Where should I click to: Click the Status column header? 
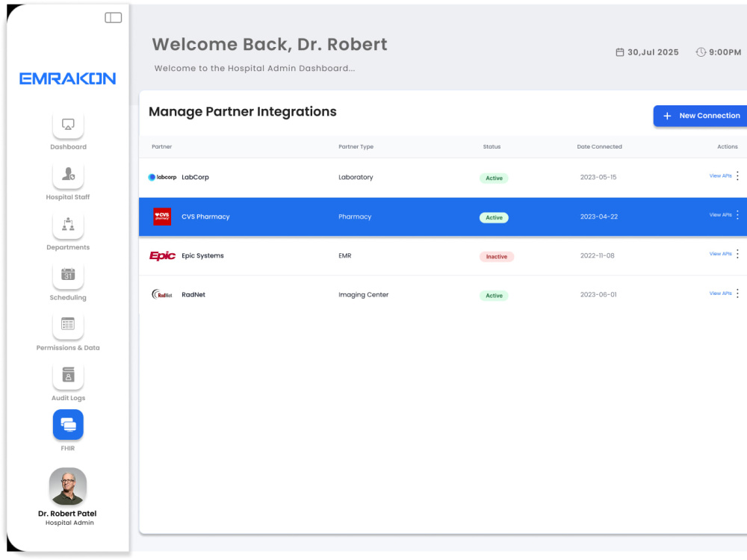(492, 146)
